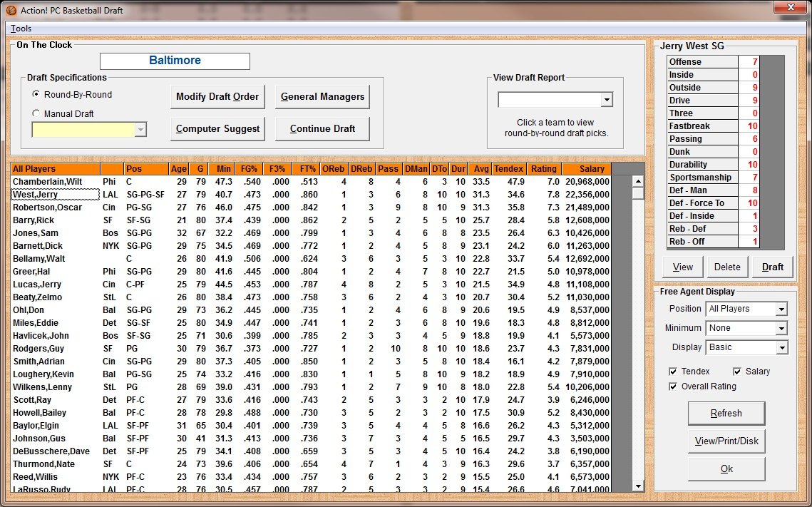Click Continue Draft
This screenshot has height=507, width=812.
pos(322,129)
